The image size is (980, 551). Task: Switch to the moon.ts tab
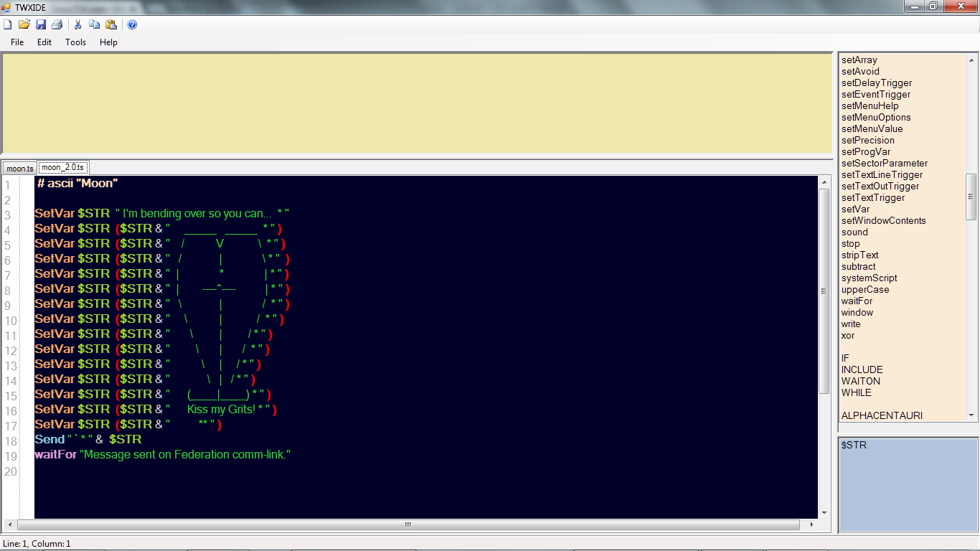(x=19, y=167)
